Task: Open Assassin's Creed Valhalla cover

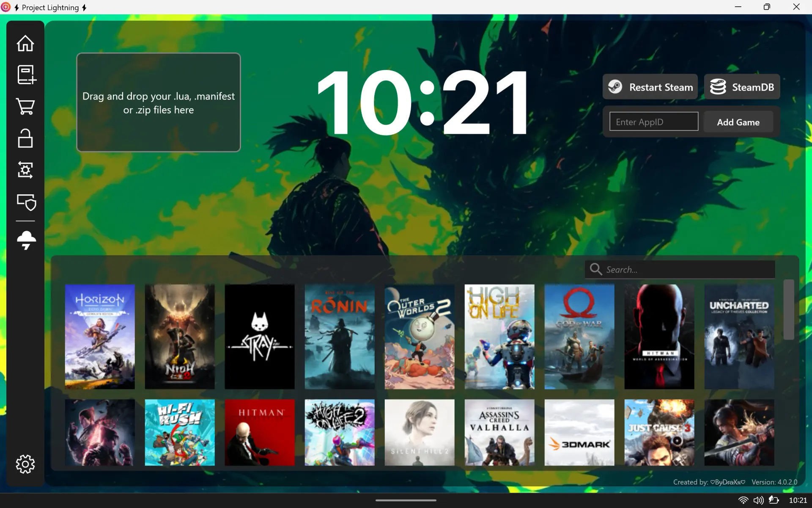Action: 499,432
